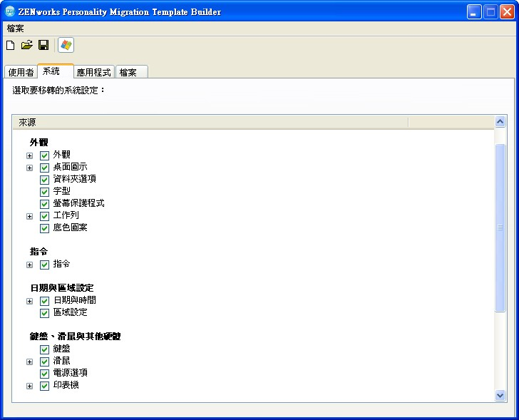This screenshot has height=420, width=519.
Task: Toggle the 指令 checkbox
Action: (44, 265)
